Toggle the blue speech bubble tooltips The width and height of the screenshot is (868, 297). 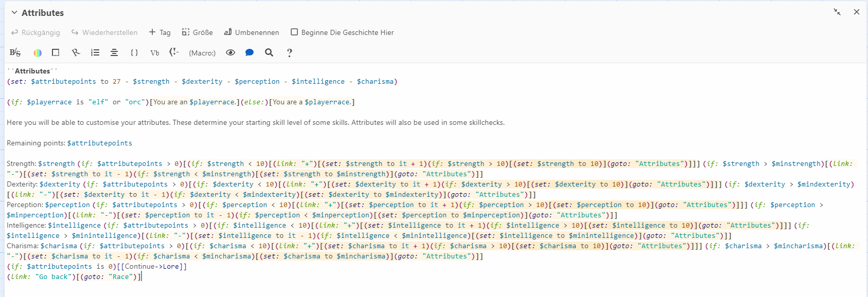point(250,52)
